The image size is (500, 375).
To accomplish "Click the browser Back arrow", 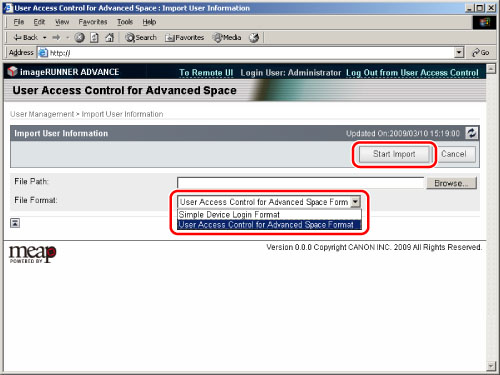I will click(x=25, y=37).
